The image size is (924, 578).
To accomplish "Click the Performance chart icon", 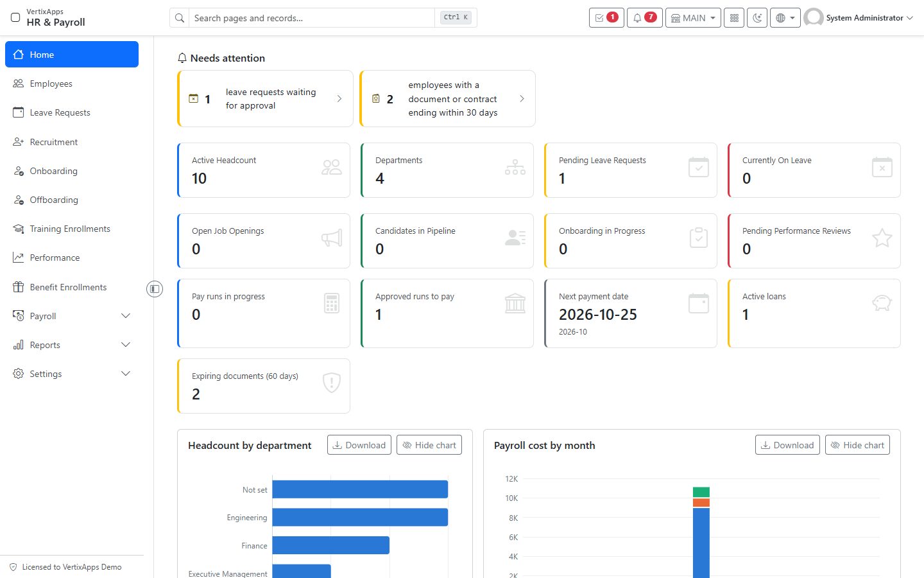I will point(19,258).
